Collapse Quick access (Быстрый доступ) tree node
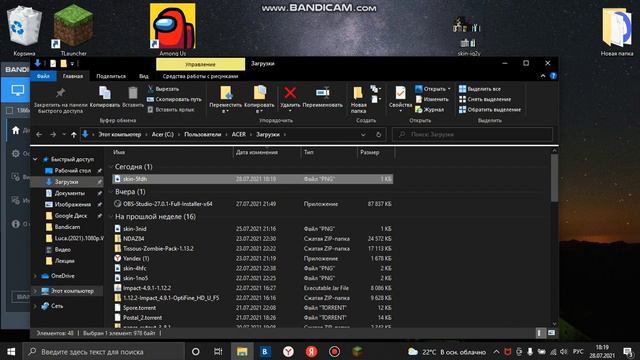This screenshot has width=640, height=360. (36, 159)
